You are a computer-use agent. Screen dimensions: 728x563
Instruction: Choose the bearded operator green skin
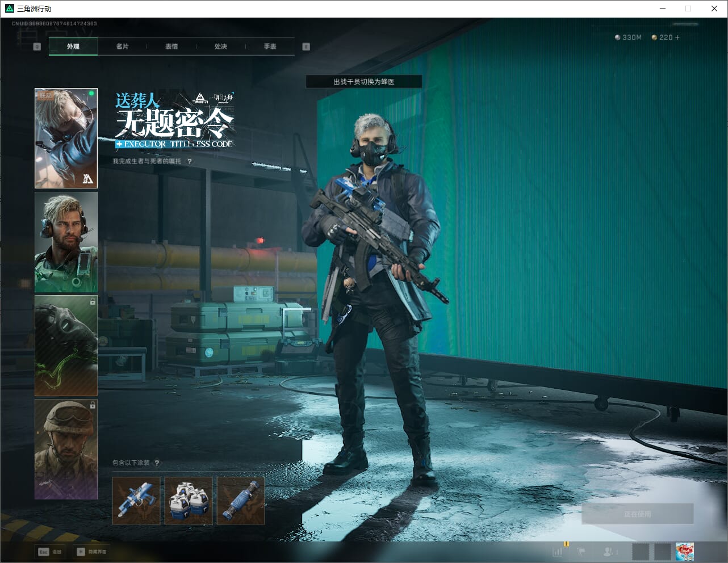(66, 242)
